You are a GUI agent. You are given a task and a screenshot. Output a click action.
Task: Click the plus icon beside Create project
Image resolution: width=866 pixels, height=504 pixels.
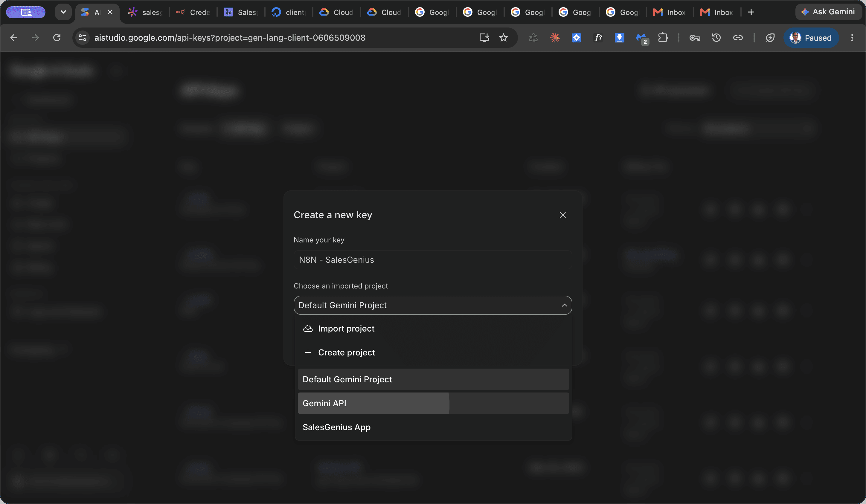(x=308, y=352)
